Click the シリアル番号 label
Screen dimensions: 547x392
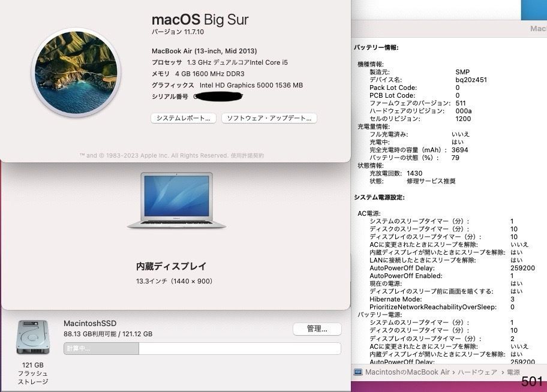(x=170, y=97)
